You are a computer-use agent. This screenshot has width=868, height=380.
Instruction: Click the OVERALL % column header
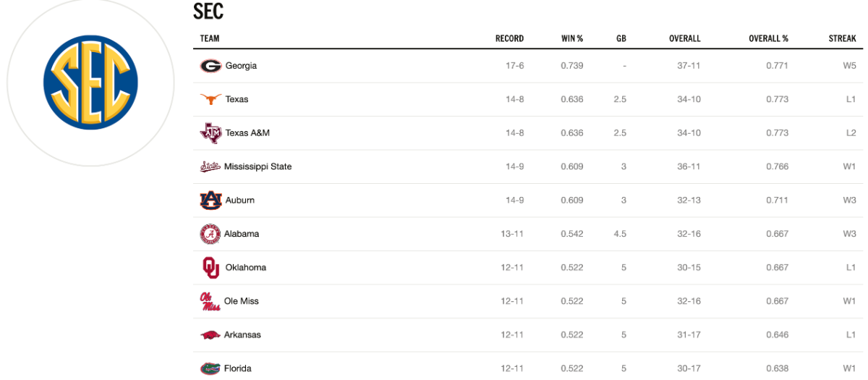pyautogui.click(x=768, y=38)
